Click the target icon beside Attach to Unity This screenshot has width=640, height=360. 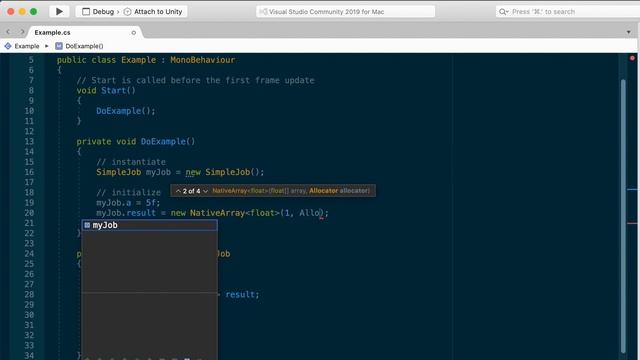point(127,12)
